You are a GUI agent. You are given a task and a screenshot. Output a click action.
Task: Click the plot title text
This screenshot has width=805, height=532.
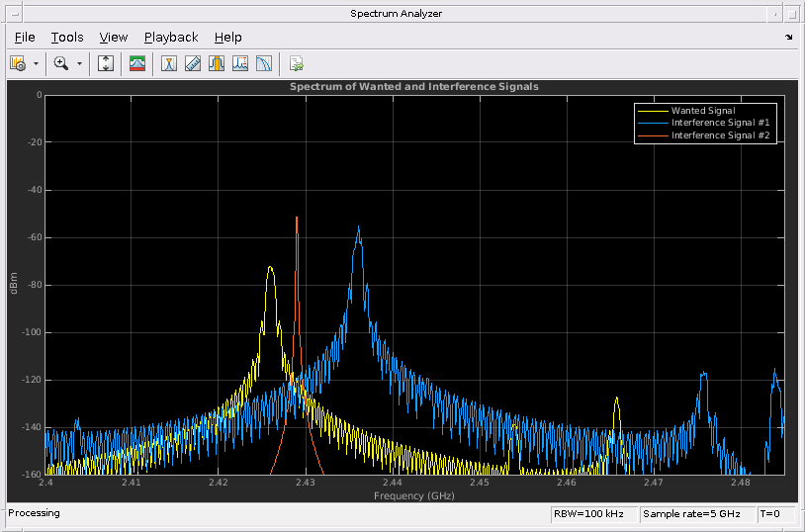(x=413, y=87)
